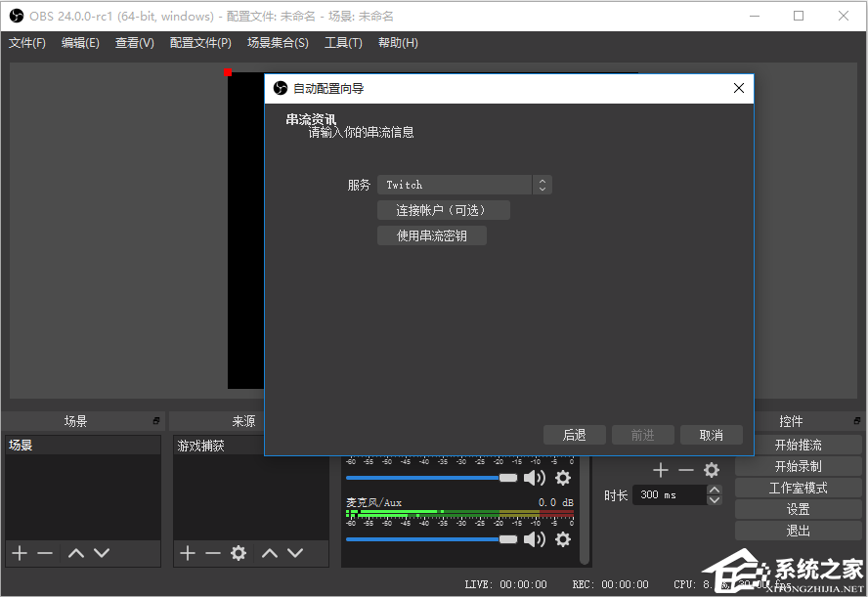
Task: Click the 连接帐户（可选）button
Action: tap(444, 210)
